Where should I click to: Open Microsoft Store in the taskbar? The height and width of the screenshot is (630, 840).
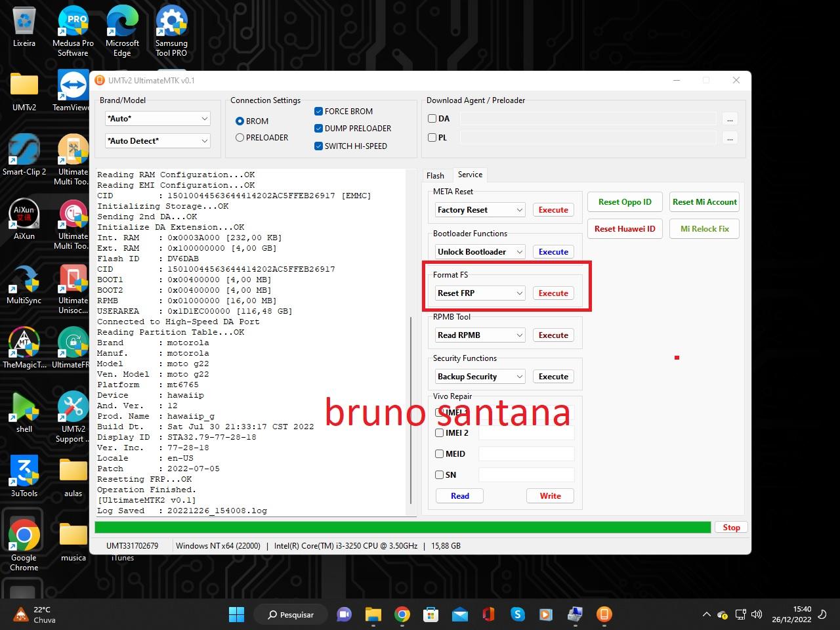431,614
